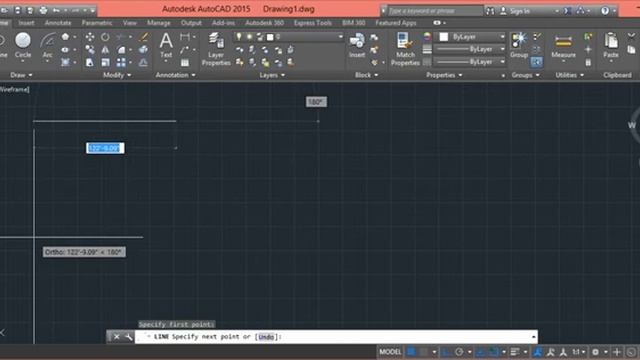Toggle group selection on/off in Groups panel
Screen dimensions: 640x360
point(537,62)
